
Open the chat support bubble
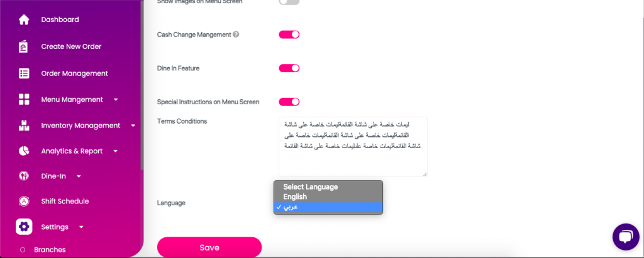[625, 237]
